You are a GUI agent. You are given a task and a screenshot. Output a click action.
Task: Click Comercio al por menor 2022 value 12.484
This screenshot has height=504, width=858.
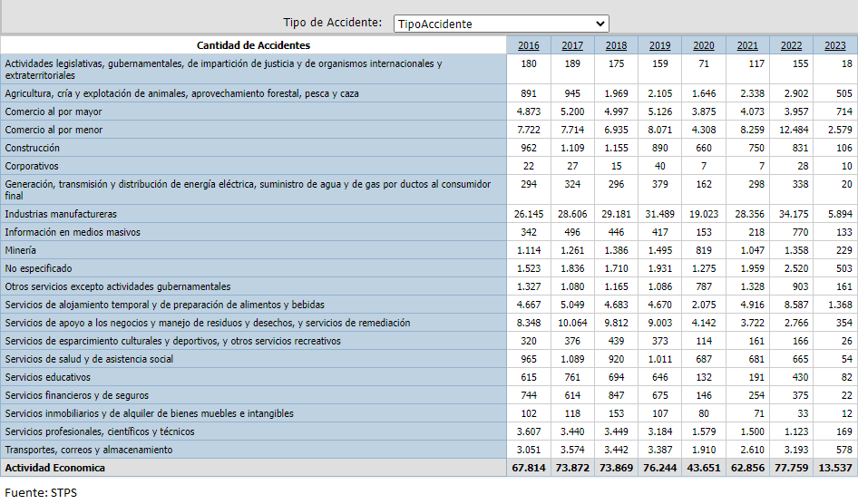794,130
